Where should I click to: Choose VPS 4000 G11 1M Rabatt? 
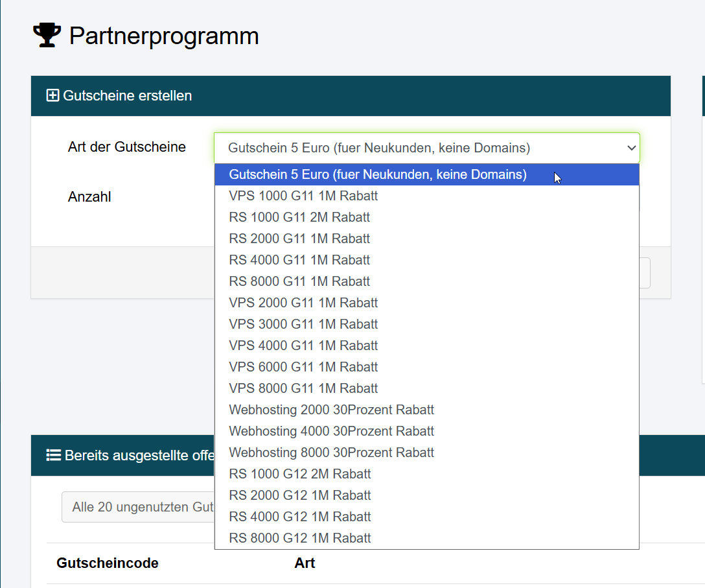(303, 346)
